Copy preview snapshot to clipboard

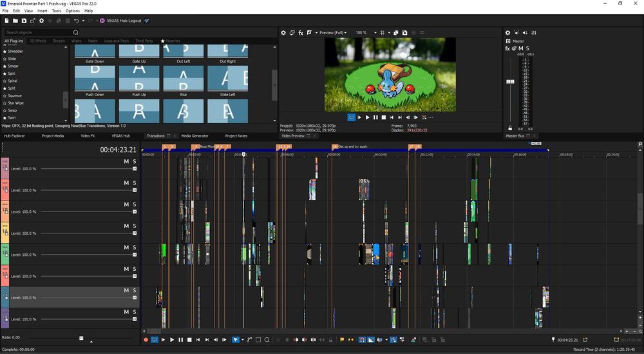click(396, 32)
